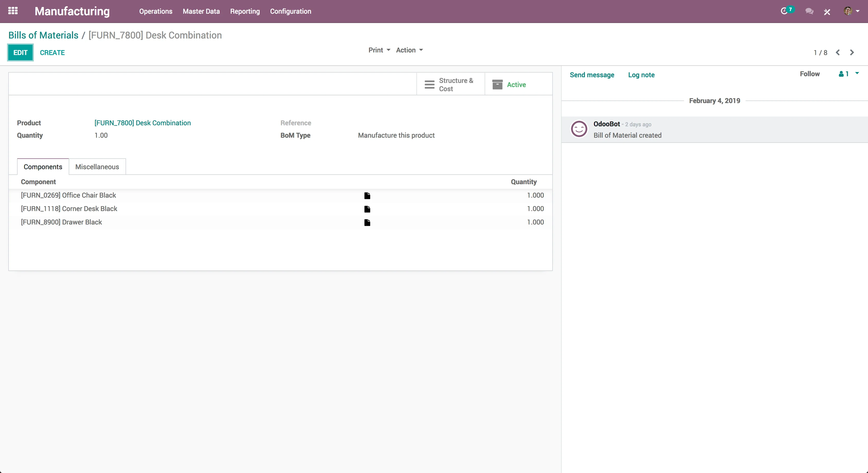Screen dimensions: 868x473
Task: Open the Bills of Materials breadcrumb link
Action: [43, 35]
